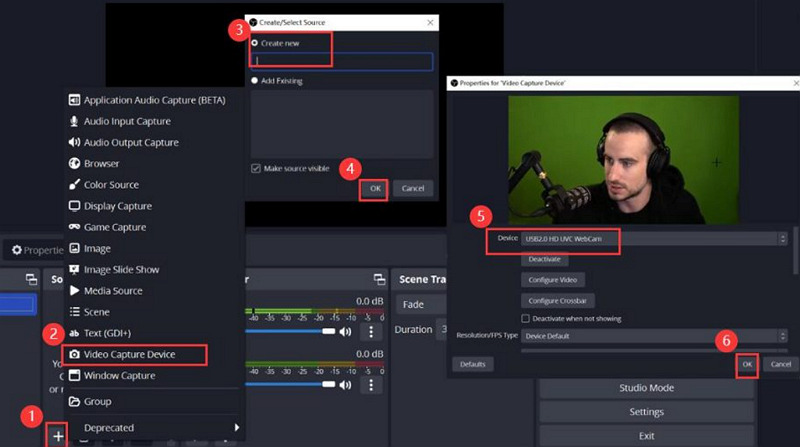Select the Add Existing radio button
Screen dimensions: 800x447
click(x=255, y=80)
